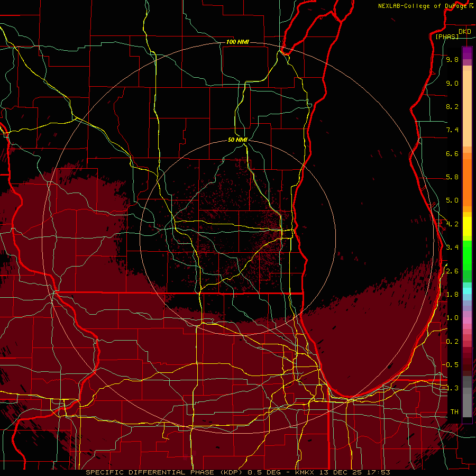Click the 5.0 value on the color scale

click(452, 200)
